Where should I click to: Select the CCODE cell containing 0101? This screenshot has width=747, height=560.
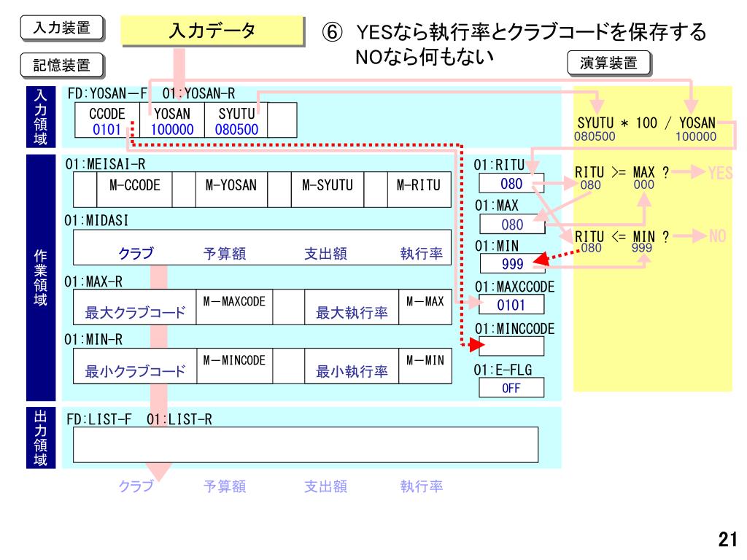coord(107,120)
